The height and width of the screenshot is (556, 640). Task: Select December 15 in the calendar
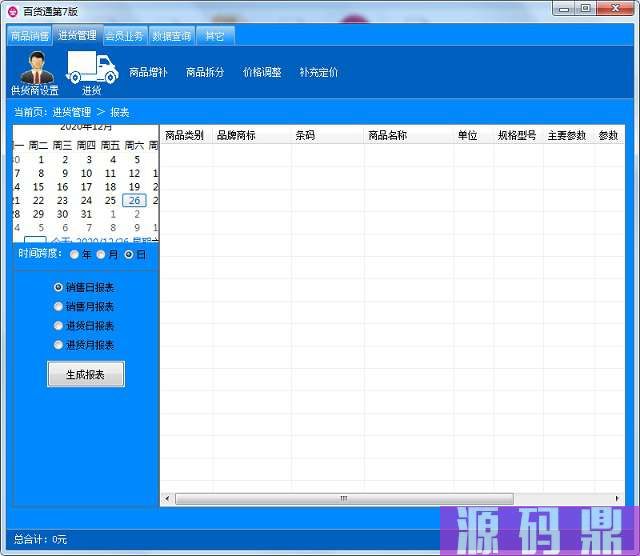point(38,187)
